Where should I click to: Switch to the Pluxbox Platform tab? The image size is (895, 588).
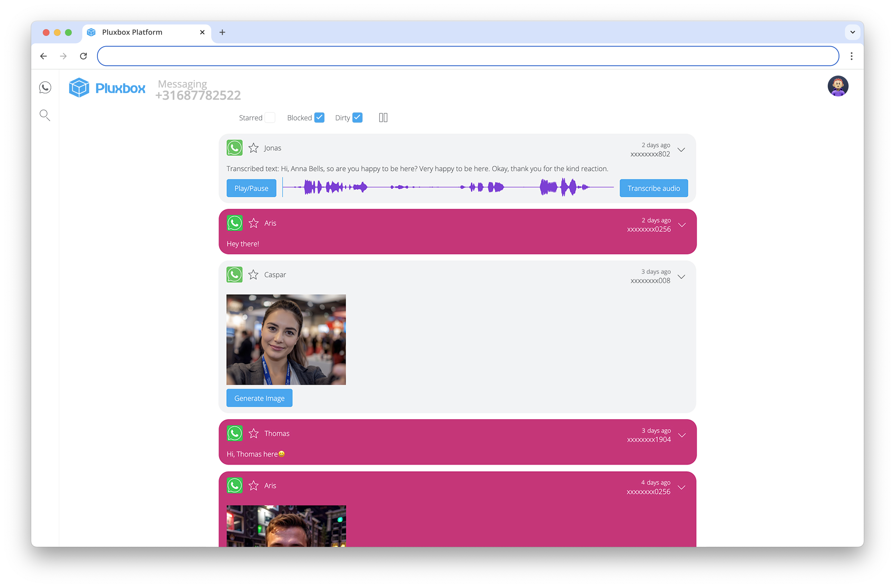click(132, 32)
